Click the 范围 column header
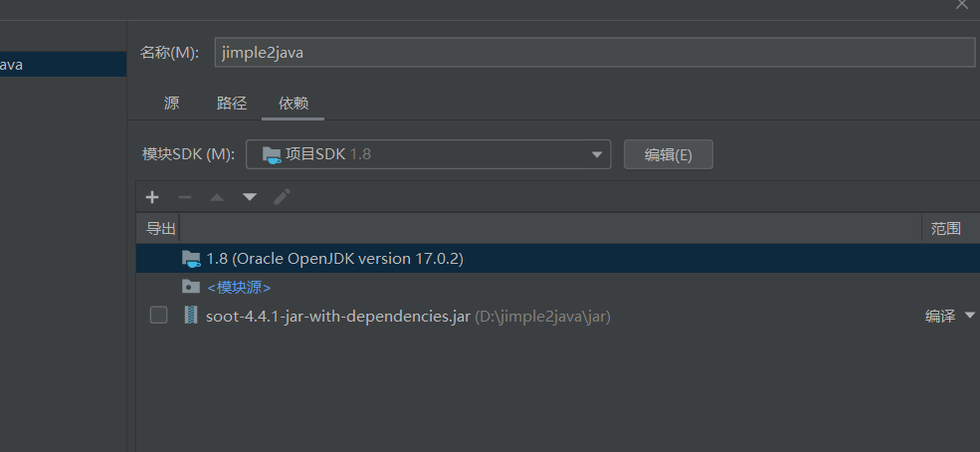 (945, 228)
